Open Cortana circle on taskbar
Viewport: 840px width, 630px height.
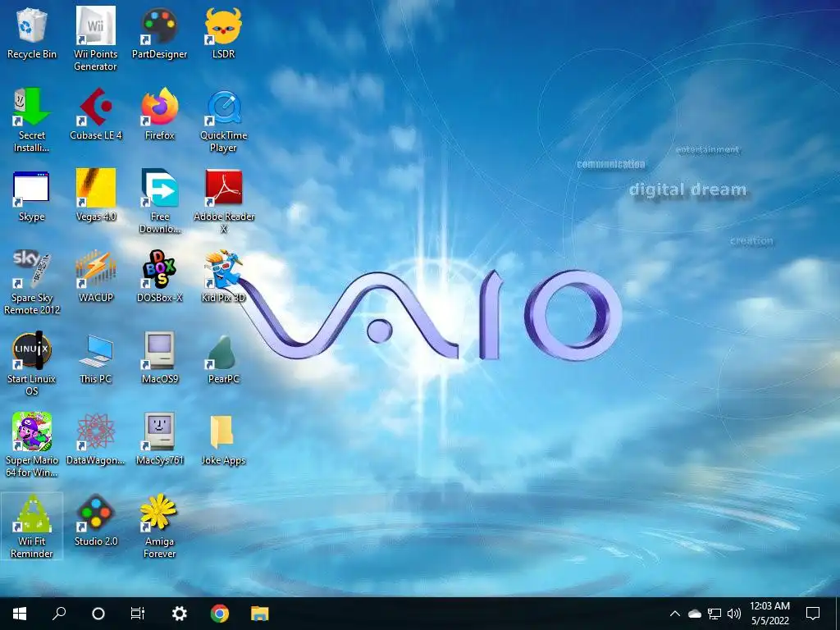pyautogui.click(x=98, y=614)
